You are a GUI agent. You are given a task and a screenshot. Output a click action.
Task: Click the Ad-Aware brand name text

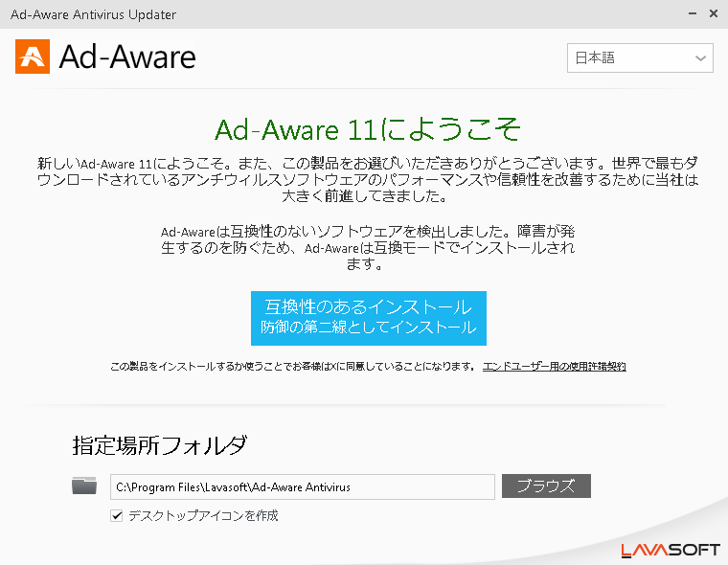coord(127,57)
